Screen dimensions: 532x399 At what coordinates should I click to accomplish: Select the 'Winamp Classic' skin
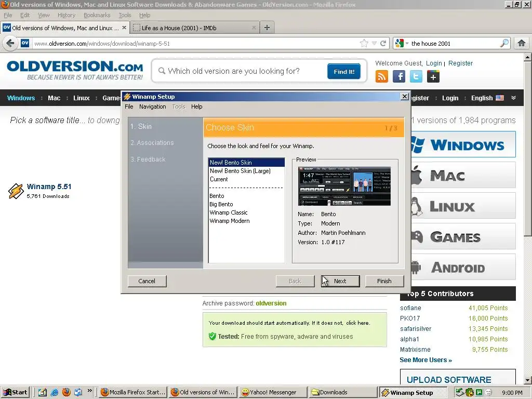click(229, 212)
